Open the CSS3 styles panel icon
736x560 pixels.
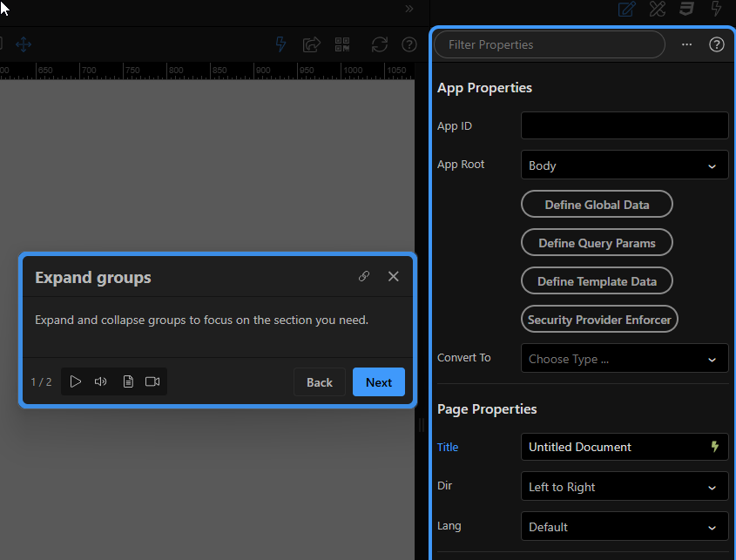coord(686,9)
